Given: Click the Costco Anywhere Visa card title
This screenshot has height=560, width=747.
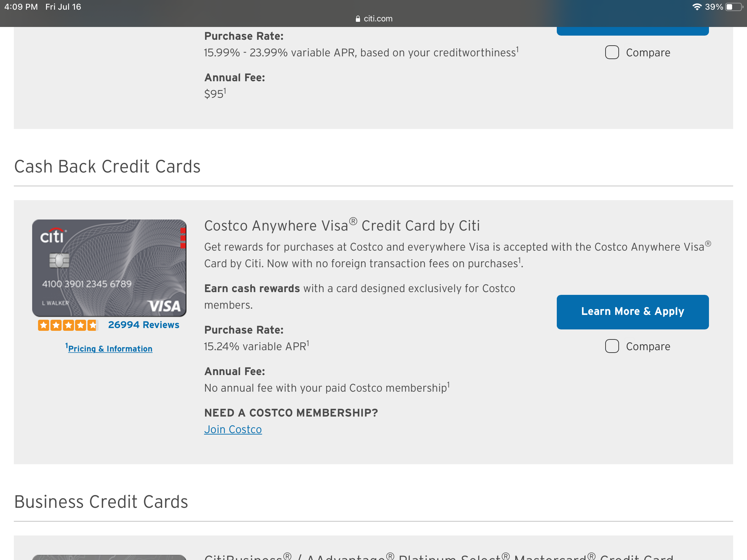Looking at the screenshot, I should (342, 226).
